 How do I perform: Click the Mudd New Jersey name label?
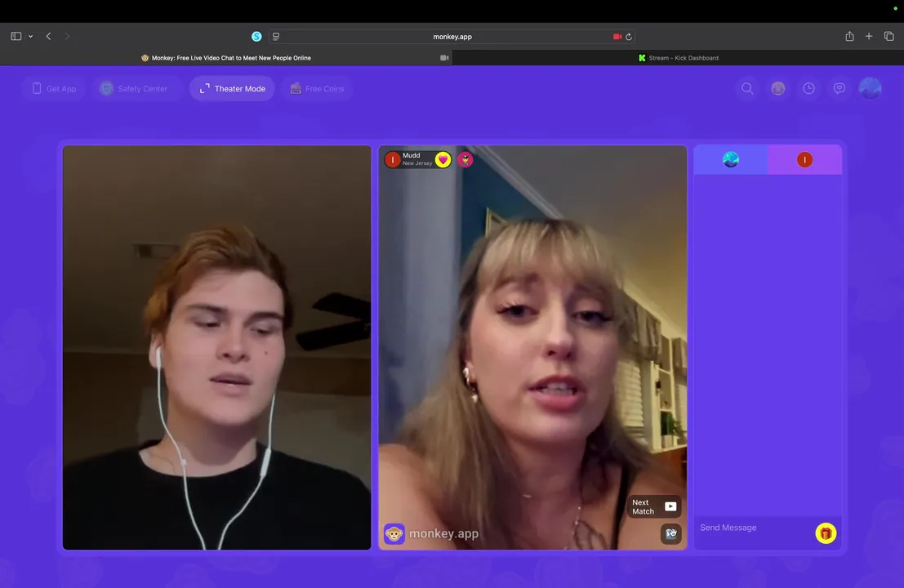click(x=416, y=159)
